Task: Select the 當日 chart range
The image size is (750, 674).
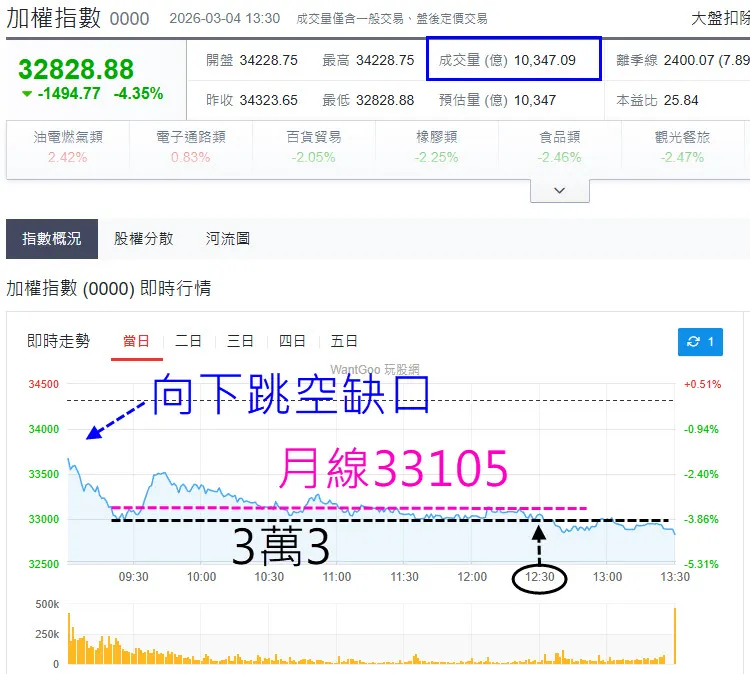Action: pos(136,342)
